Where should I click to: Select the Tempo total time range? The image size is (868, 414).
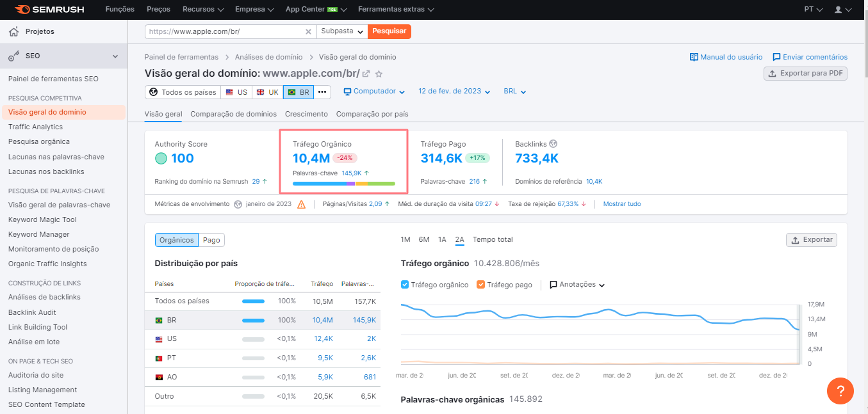point(493,239)
